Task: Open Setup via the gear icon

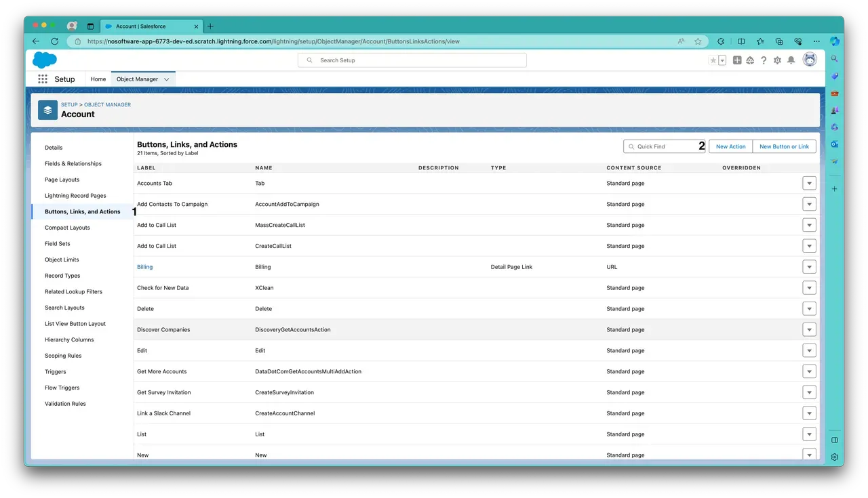Action: [777, 60]
